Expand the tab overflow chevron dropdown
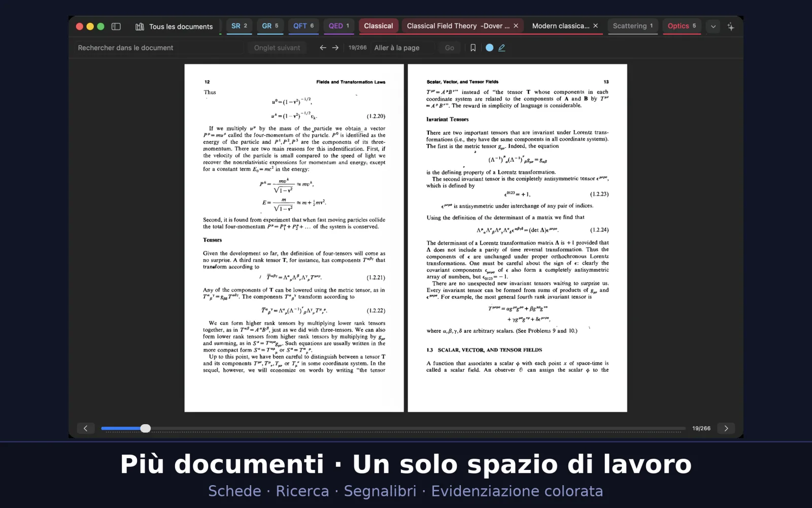Screen dimensions: 812x508 point(713,26)
